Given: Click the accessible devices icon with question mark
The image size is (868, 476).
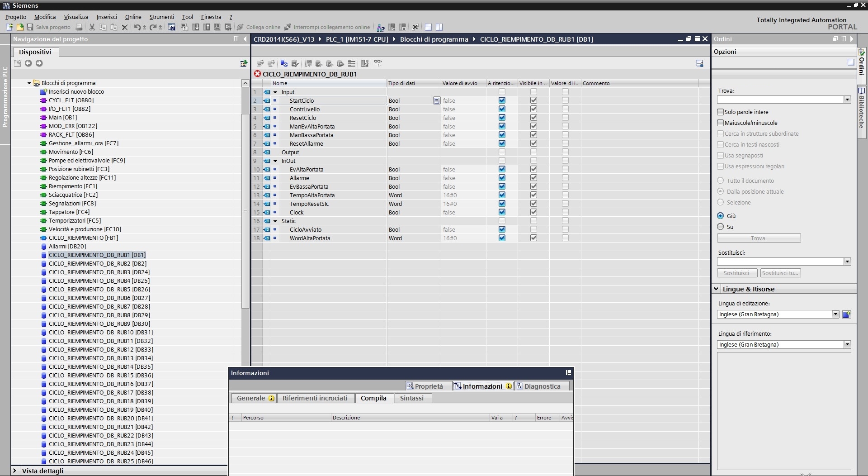Looking at the screenshot, I should click(x=381, y=27).
